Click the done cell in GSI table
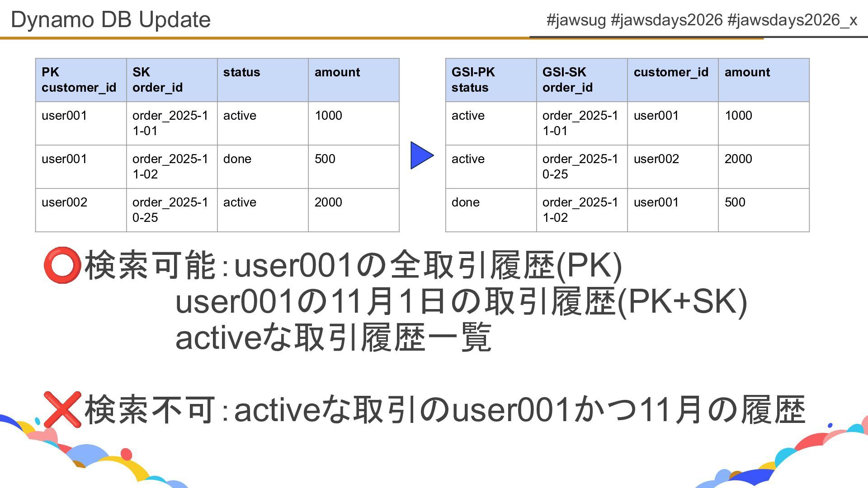The height and width of the screenshot is (488, 868). pyautogui.click(x=491, y=210)
